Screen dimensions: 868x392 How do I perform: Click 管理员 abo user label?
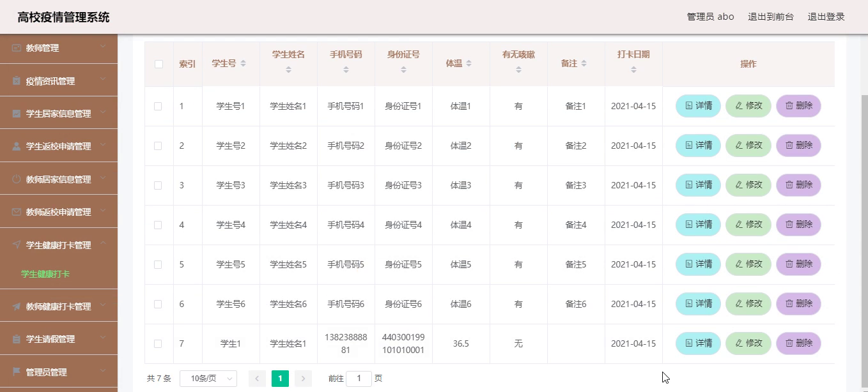point(710,17)
